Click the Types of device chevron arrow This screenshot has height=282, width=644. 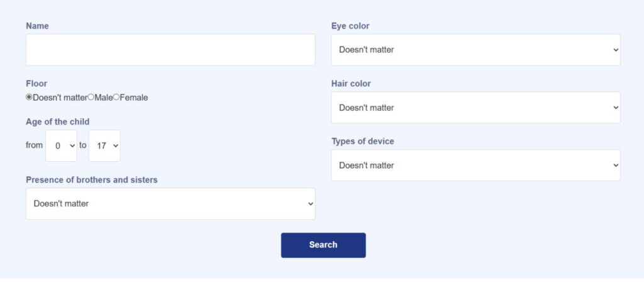tap(615, 166)
